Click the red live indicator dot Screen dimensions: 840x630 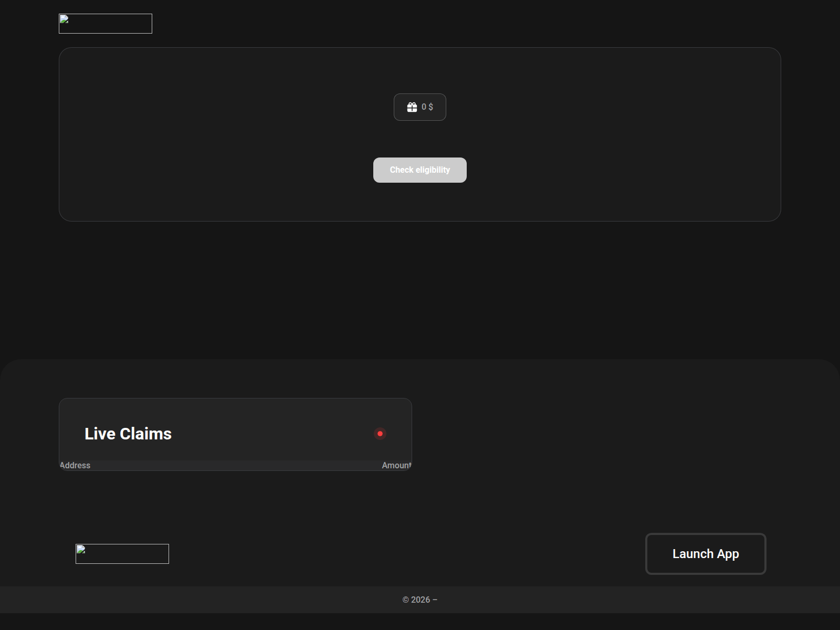pos(380,434)
